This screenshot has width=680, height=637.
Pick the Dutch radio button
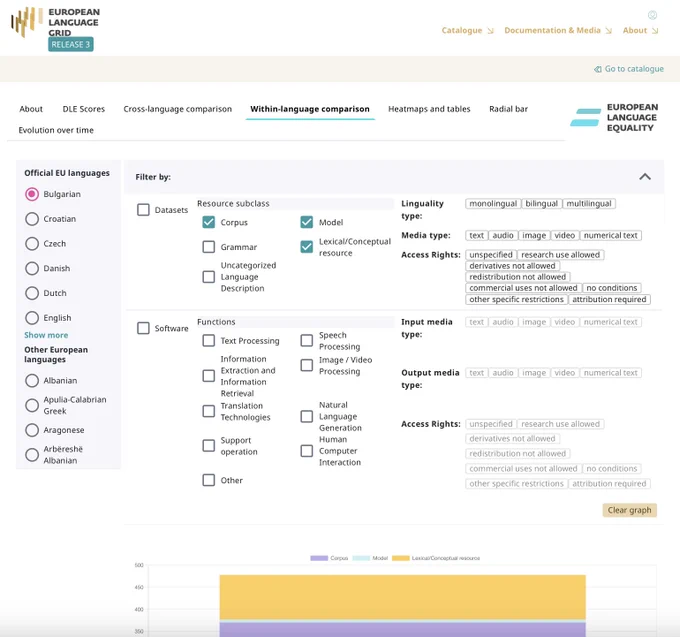tap(32, 293)
